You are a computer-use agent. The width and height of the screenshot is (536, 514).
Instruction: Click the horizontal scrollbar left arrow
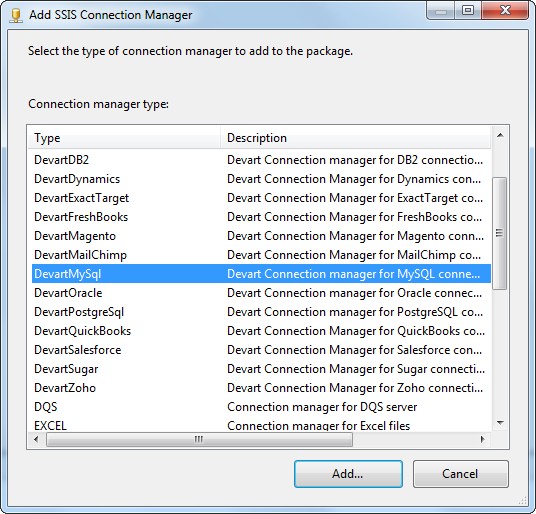click(x=37, y=439)
